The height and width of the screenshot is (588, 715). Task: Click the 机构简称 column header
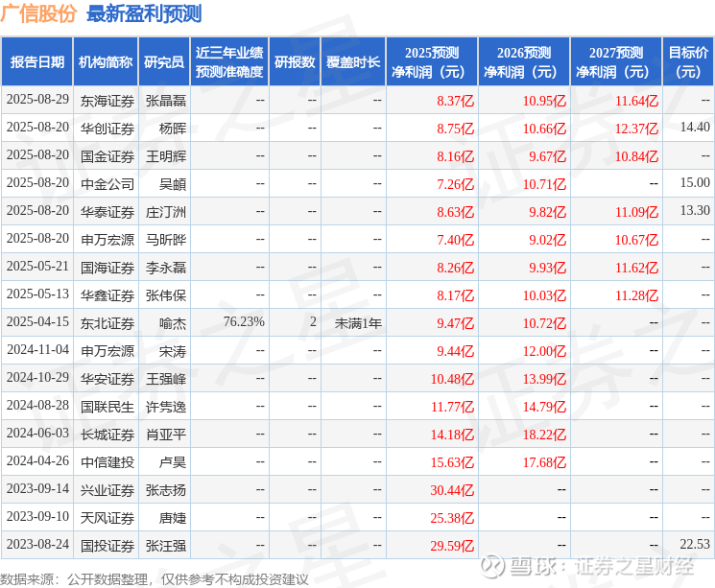click(106, 62)
